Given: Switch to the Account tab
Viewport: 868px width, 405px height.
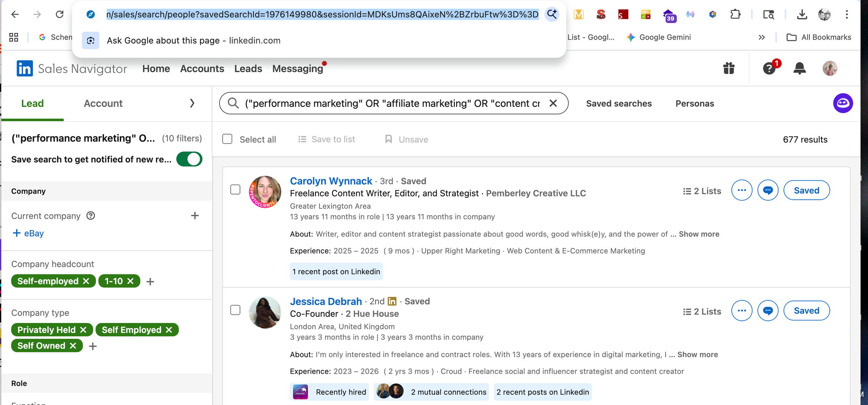Looking at the screenshot, I should pos(103,103).
